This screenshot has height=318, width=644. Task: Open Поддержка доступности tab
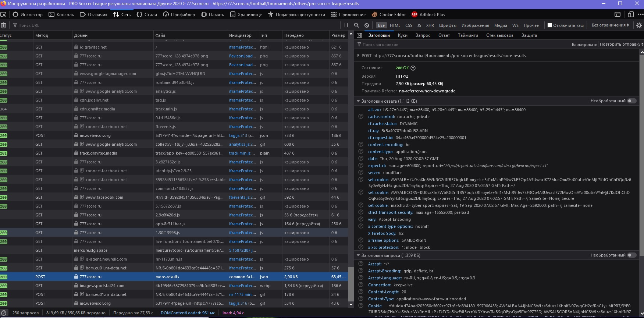pos(296,15)
